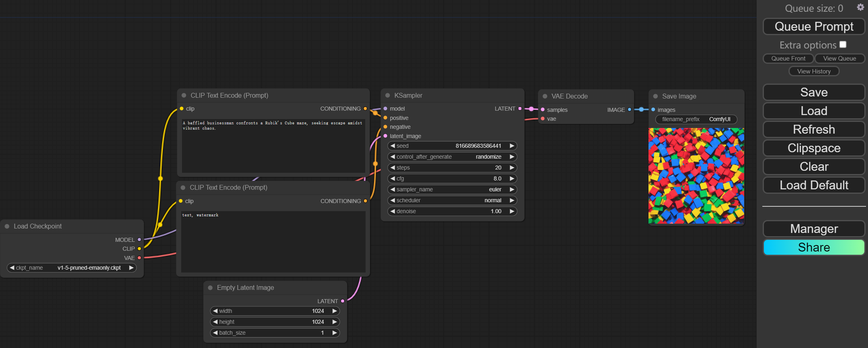
Task: Click the filename_prefix field showing ComfyUI
Action: pyautogui.click(x=696, y=119)
